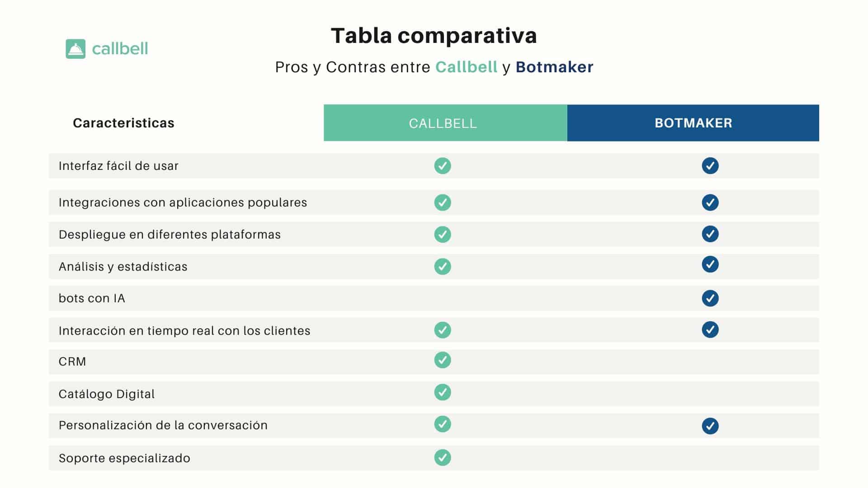Click the Caracteristicas column heading
Screen dimensions: 868x488
coord(123,123)
